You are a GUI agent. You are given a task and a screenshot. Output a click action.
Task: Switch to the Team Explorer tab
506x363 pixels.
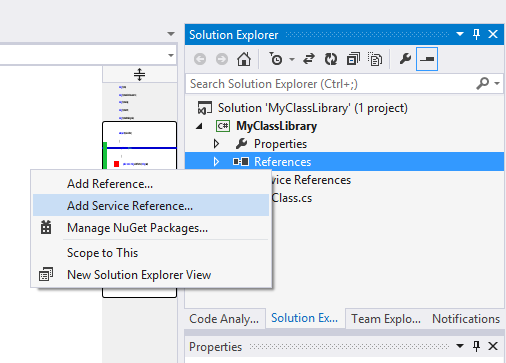tap(386, 319)
